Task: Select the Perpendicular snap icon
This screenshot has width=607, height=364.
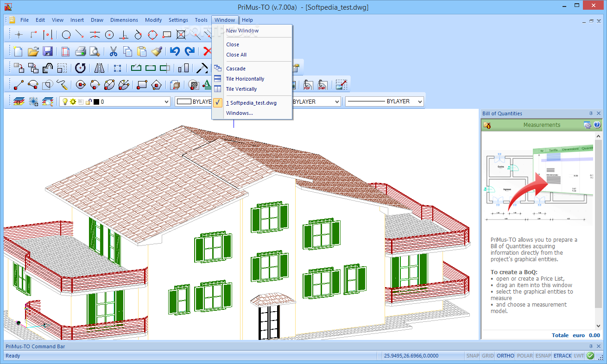Action: pyautogui.click(x=124, y=34)
